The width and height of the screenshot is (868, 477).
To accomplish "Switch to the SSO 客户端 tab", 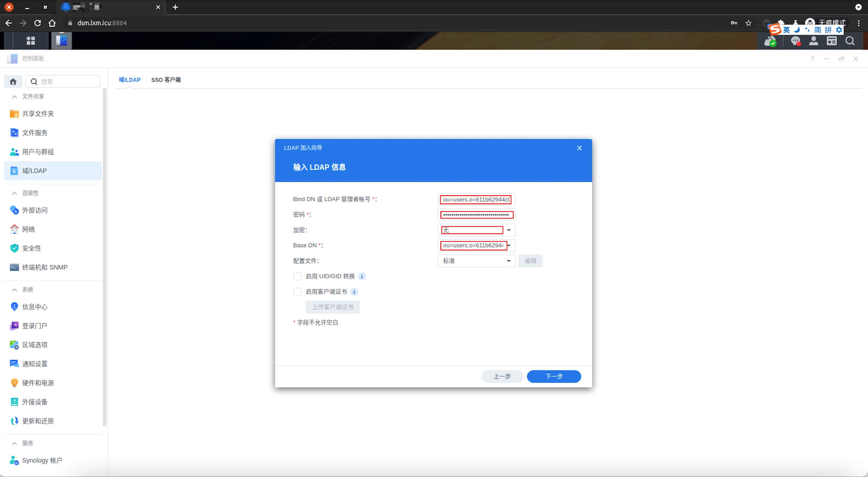I will (166, 80).
